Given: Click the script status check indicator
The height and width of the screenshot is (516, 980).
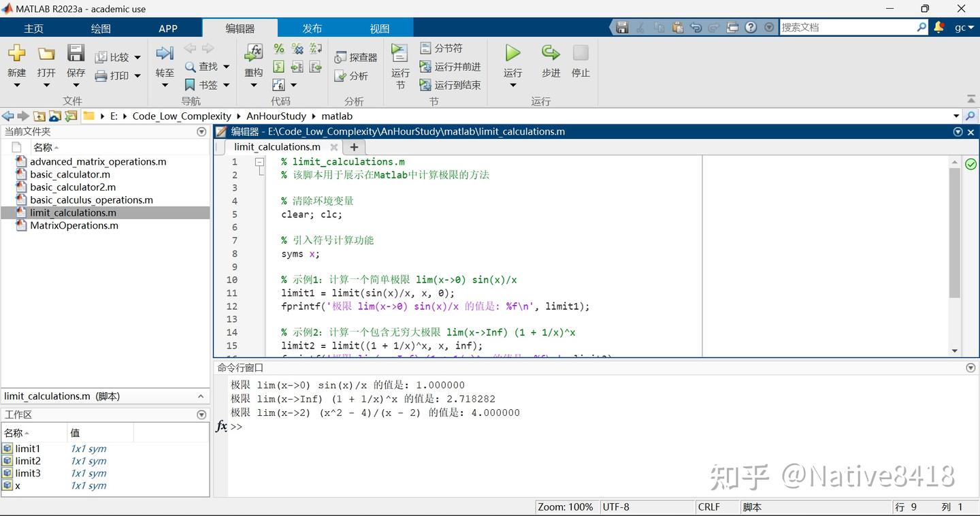Looking at the screenshot, I should coord(970,164).
